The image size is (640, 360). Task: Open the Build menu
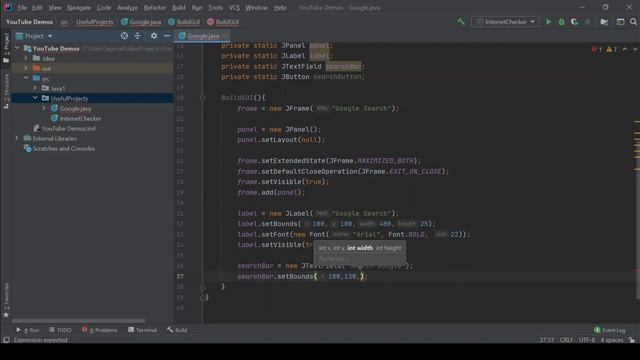coord(178,8)
